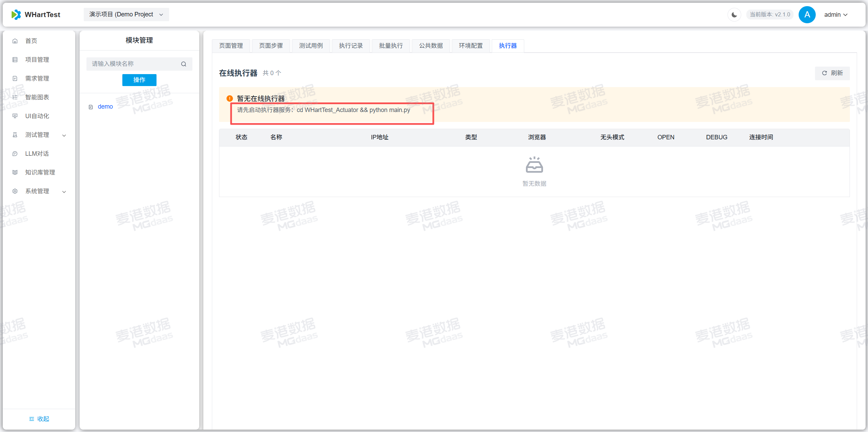The image size is (868, 432).
Task: Open the admin user dropdown
Action: (x=835, y=15)
